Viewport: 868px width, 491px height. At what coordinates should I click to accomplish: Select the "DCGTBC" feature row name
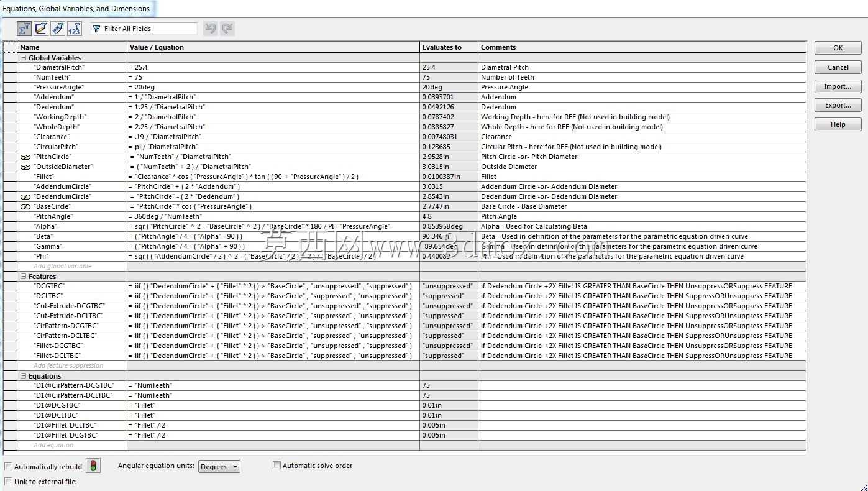click(49, 286)
